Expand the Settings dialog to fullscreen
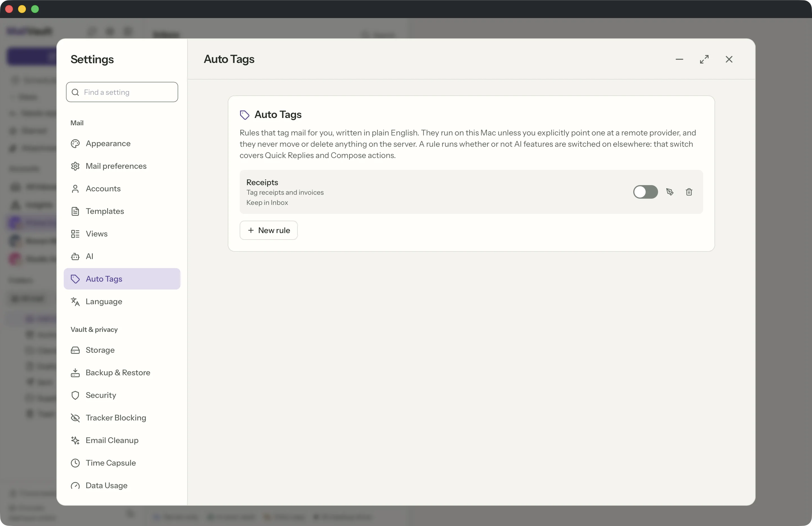 [704, 60]
